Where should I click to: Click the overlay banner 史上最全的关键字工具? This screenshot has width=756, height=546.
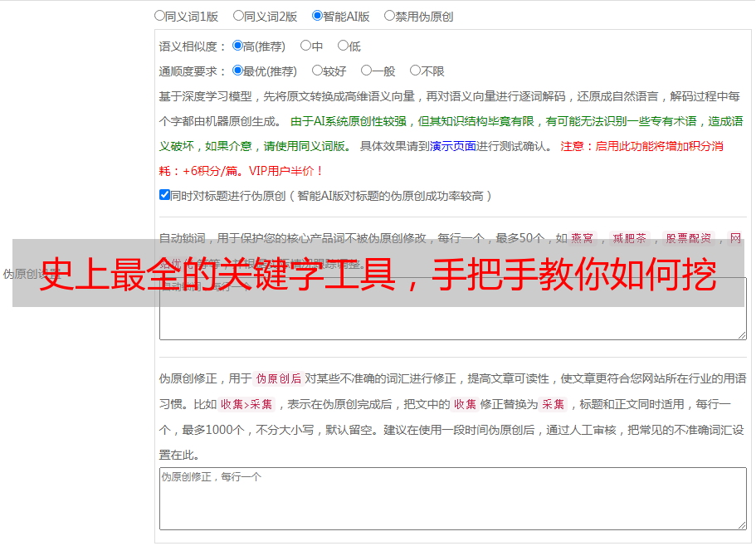click(378, 274)
